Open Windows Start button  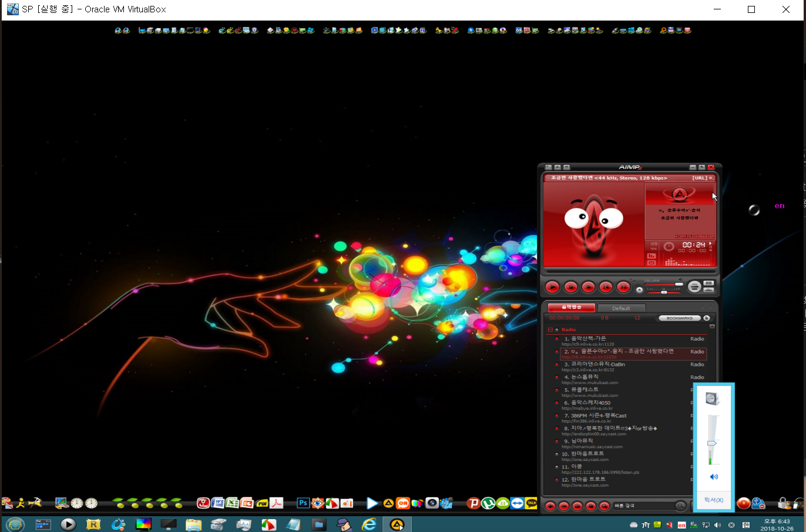[x=15, y=524]
